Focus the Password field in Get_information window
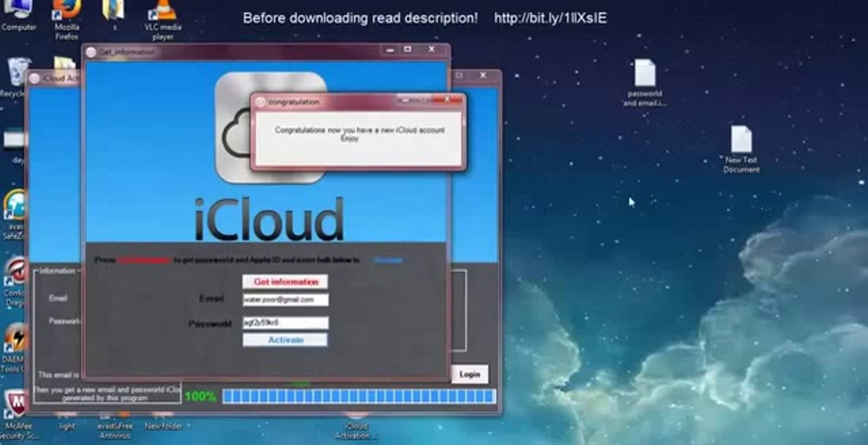The image size is (868, 445). tap(285, 323)
